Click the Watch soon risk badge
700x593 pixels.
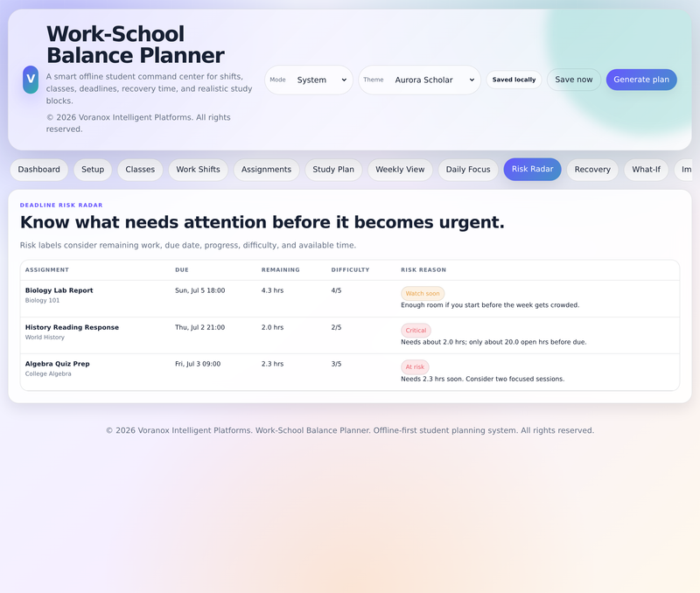pyautogui.click(x=423, y=294)
